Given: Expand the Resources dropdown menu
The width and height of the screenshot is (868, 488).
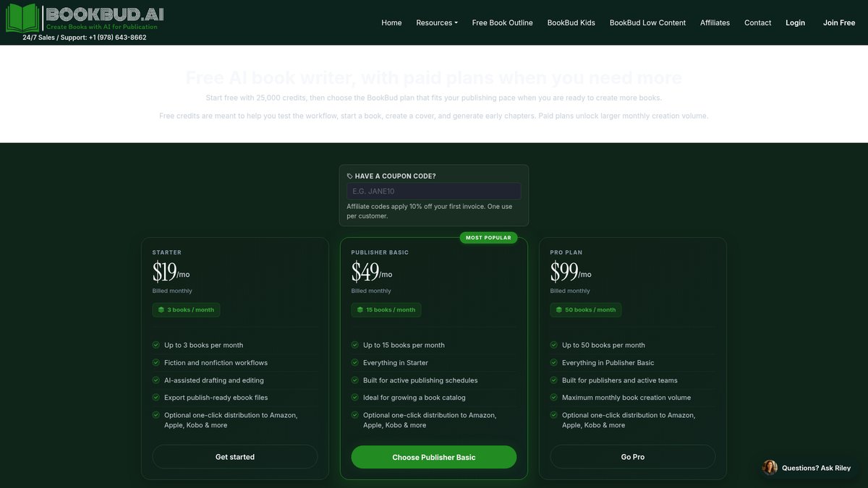Looking at the screenshot, I should (437, 22).
